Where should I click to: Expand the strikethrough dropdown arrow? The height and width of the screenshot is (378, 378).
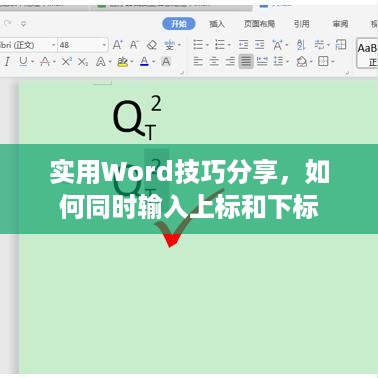coord(54,62)
